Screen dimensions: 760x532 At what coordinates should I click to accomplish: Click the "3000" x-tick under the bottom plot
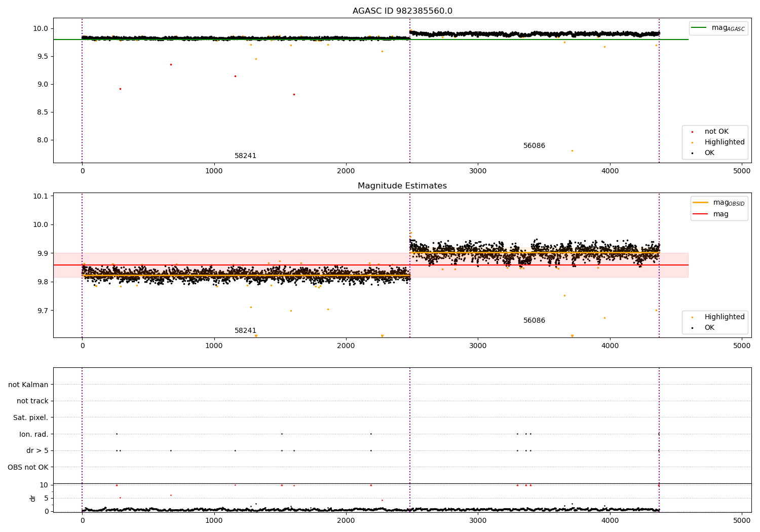point(478,520)
